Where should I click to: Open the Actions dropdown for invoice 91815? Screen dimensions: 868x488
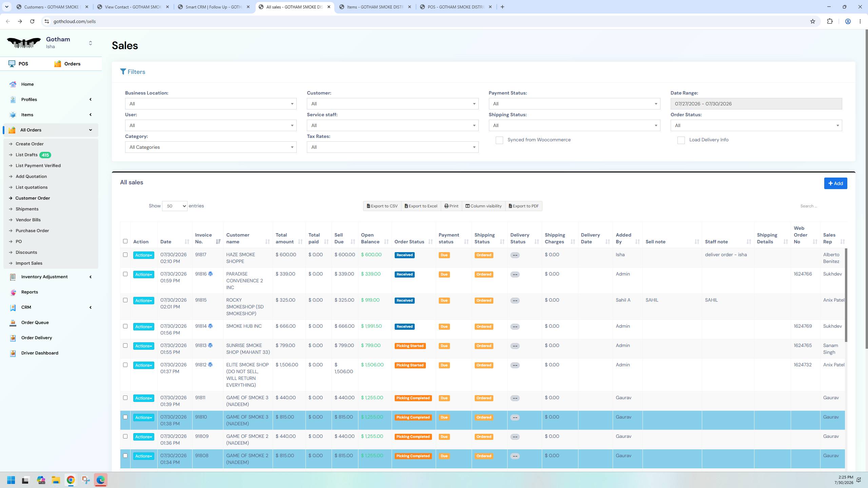tap(143, 301)
